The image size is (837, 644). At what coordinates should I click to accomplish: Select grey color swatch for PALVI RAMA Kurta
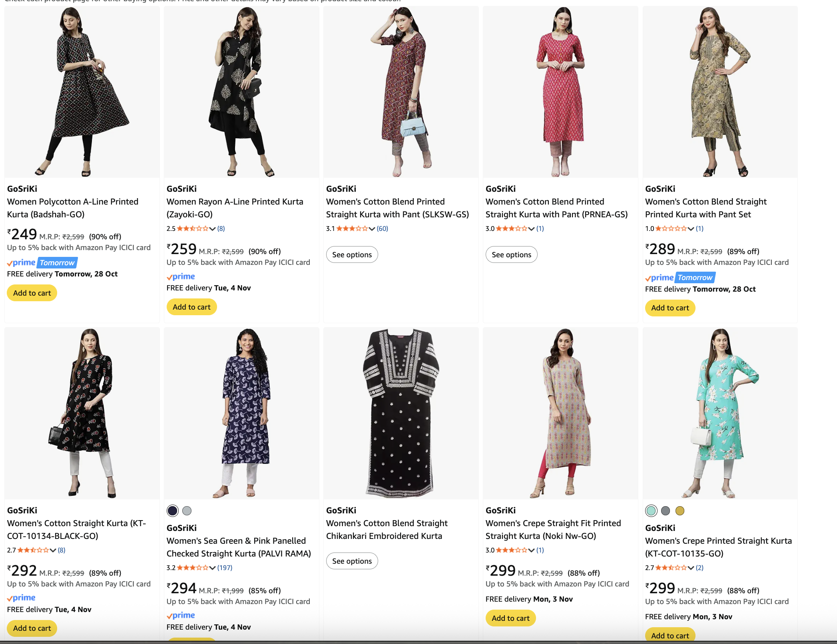pos(187,511)
